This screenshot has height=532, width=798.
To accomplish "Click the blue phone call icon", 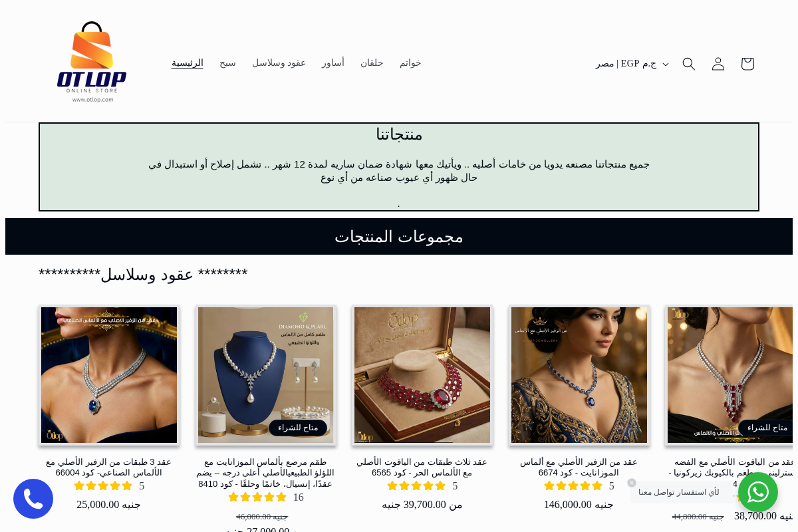I will coord(33,499).
